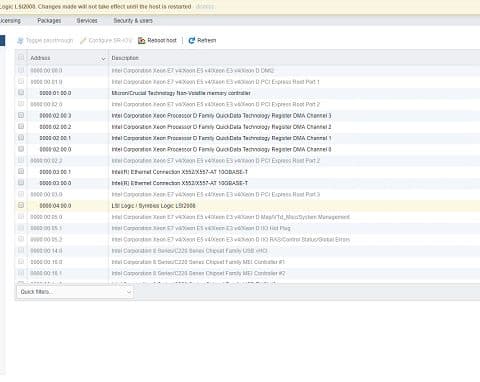Go to Security & users tab
The width and height of the screenshot is (480, 382).
coord(133,20)
